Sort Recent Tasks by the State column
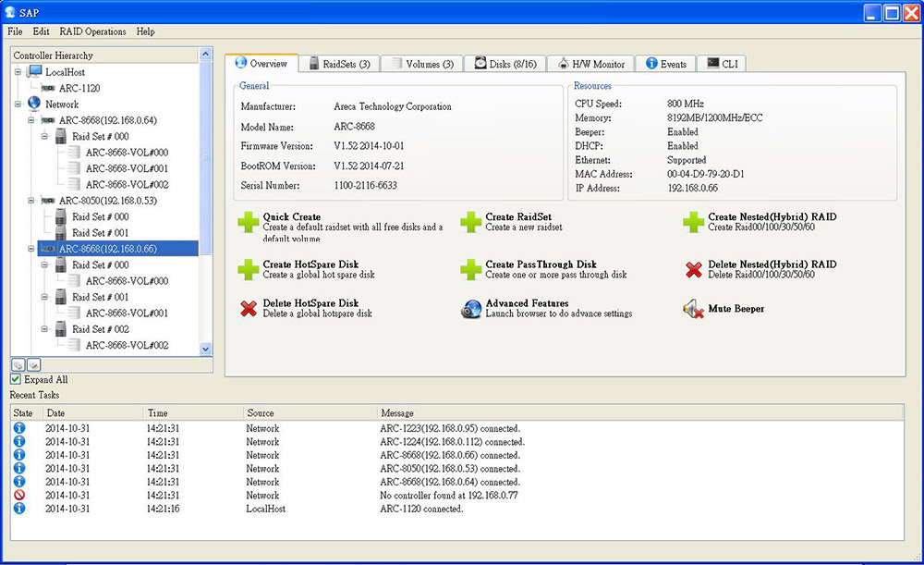 [x=26, y=412]
